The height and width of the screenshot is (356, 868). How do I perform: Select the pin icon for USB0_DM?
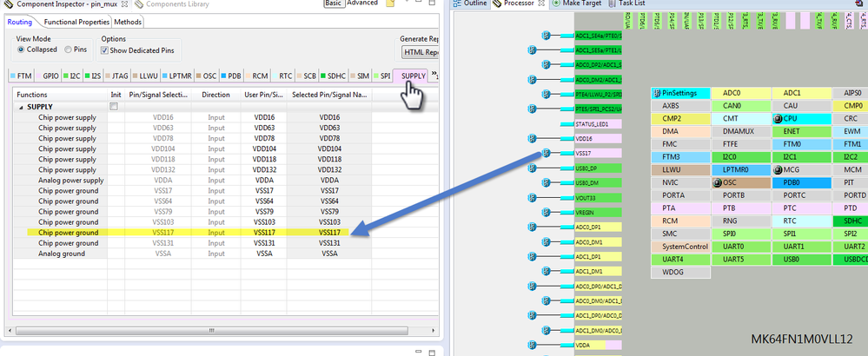(x=547, y=182)
